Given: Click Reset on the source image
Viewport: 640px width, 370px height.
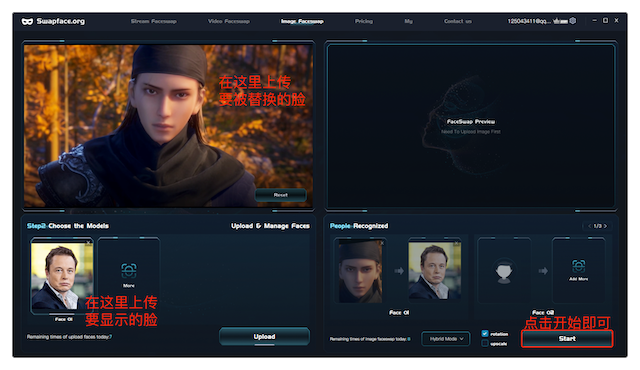Looking at the screenshot, I should (x=281, y=195).
